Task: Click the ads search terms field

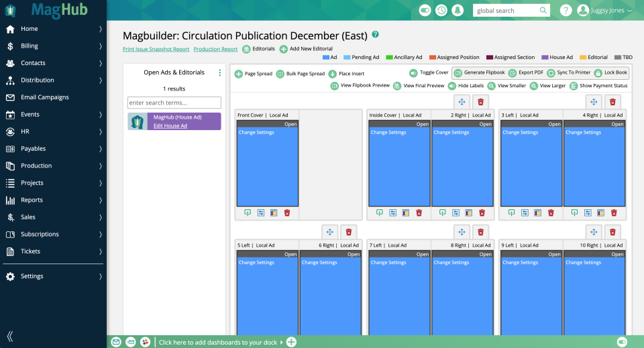Action: click(x=174, y=103)
